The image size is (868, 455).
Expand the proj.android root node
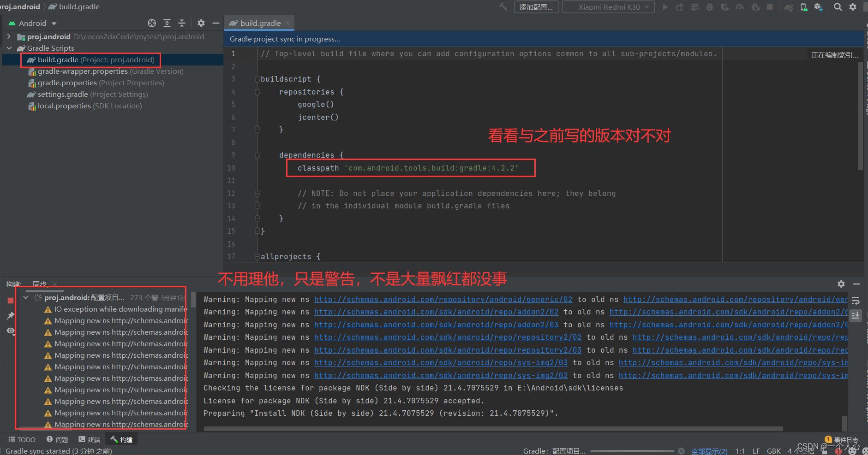9,36
